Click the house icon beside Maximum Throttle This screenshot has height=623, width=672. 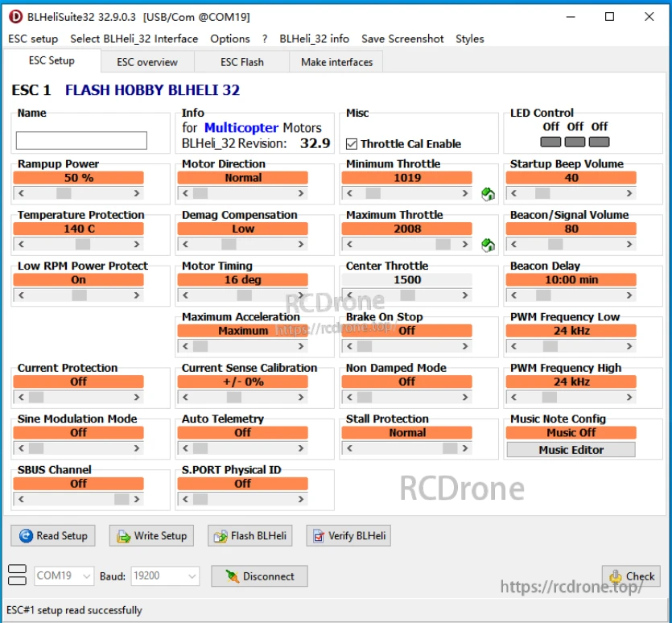488,245
